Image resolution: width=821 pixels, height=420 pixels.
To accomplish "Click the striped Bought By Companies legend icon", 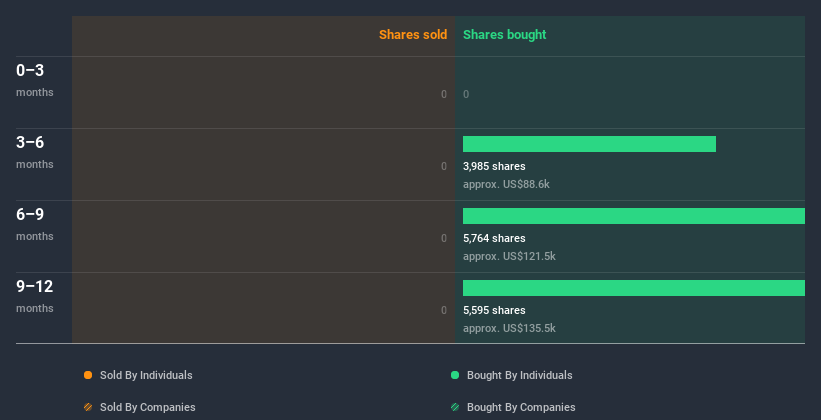I will click(455, 407).
